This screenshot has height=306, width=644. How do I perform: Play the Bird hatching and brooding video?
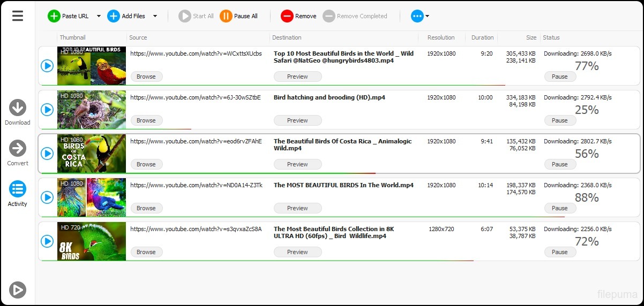tap(47, 110)
